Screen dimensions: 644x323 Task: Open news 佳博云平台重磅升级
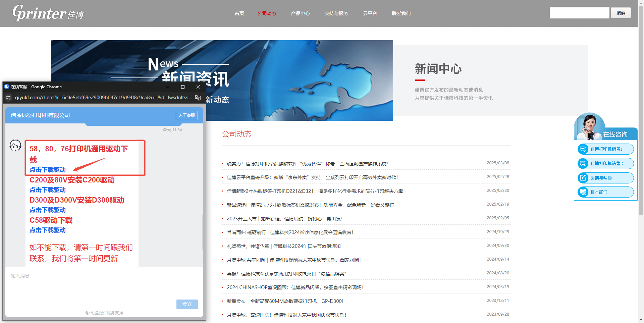[x=312, y=177]
